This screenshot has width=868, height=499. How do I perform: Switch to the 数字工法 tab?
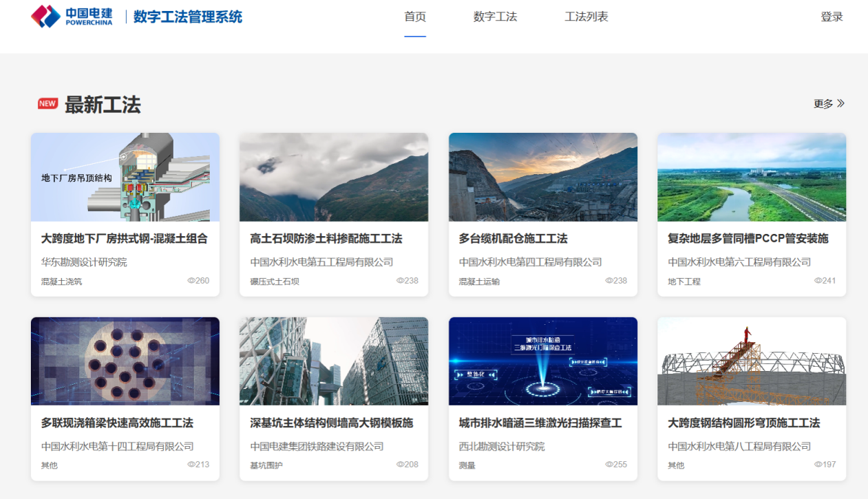pyautogui.click(x=495, y=17)
